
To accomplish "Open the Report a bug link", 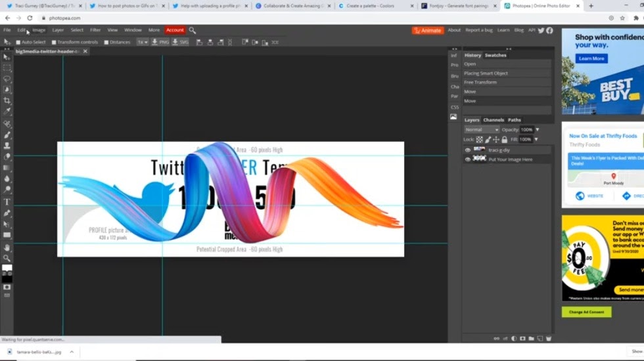I will 479,30.
